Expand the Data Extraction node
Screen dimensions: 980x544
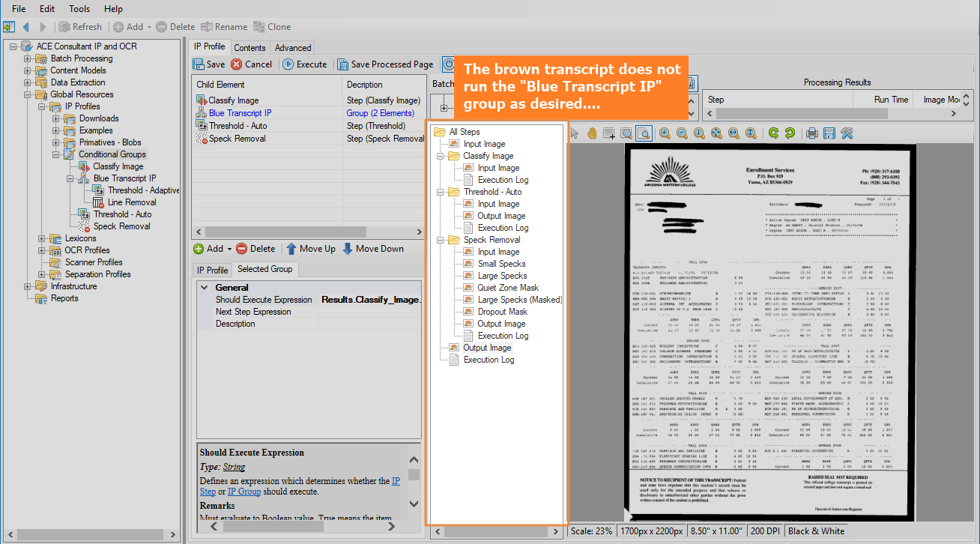pos(28,82)
